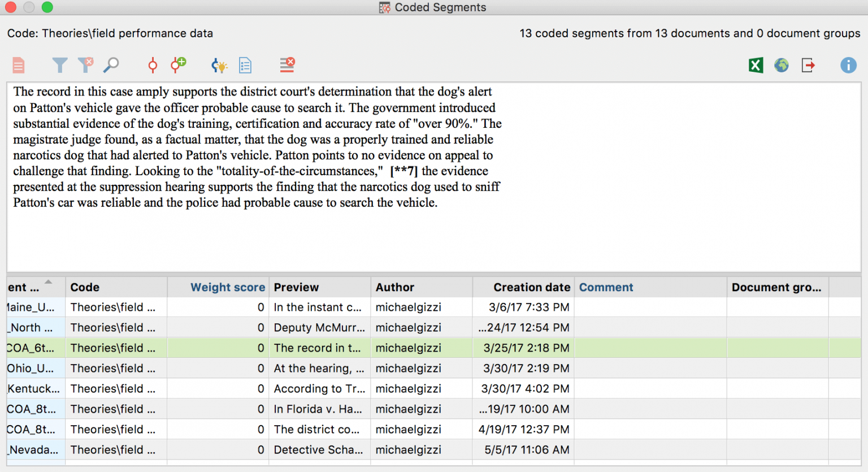Open the search with the magnifier icon
Viewport: 868px width, 472px height.
pyautogui.click(x=111, y=65)
